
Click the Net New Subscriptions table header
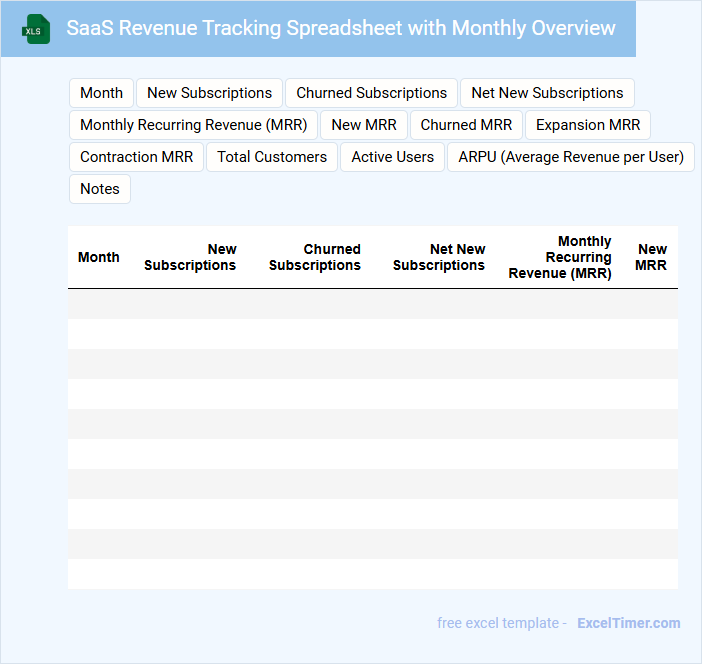439,257
